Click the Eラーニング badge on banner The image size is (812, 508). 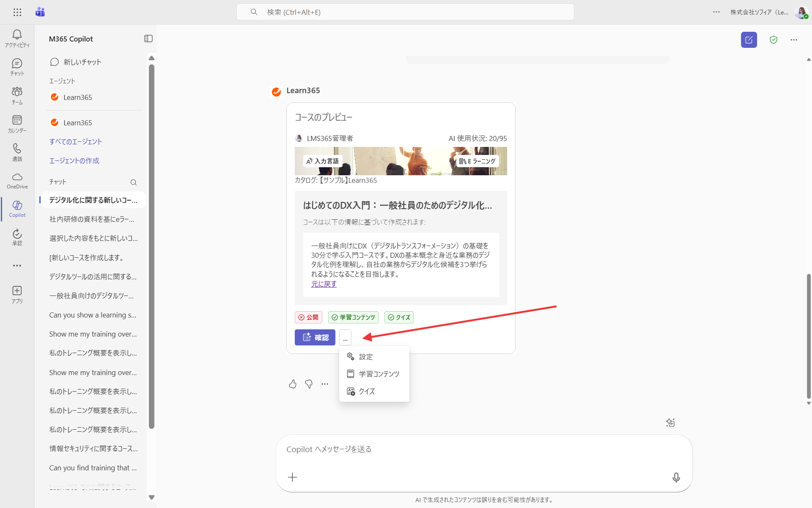pyautogui.click(x=477, y=161)
